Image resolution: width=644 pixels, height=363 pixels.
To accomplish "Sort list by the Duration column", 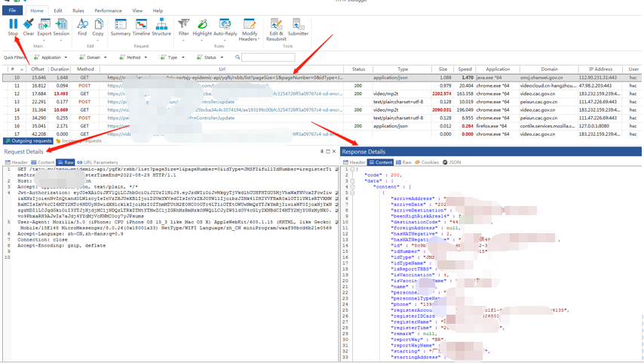I will (60, 69).
